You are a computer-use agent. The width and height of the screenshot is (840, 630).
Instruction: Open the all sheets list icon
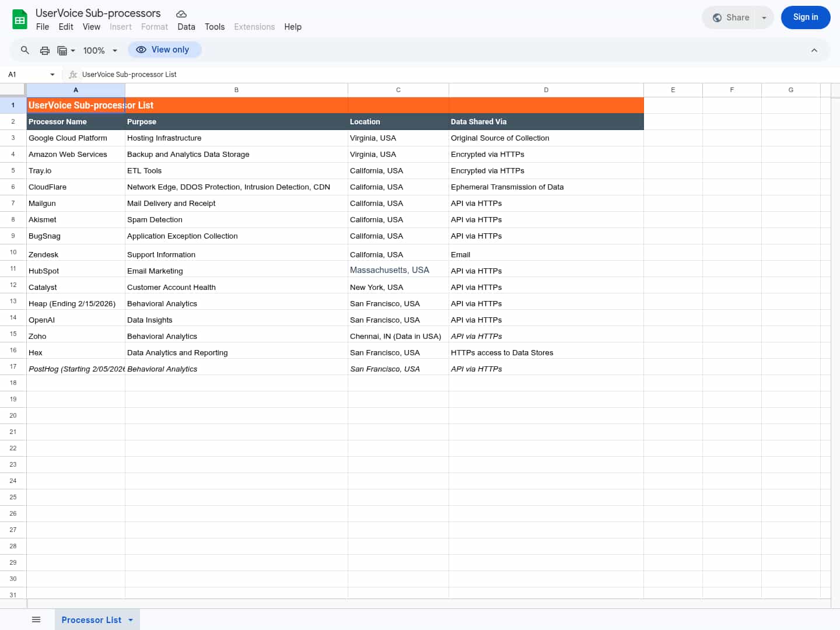click(36, 619)
